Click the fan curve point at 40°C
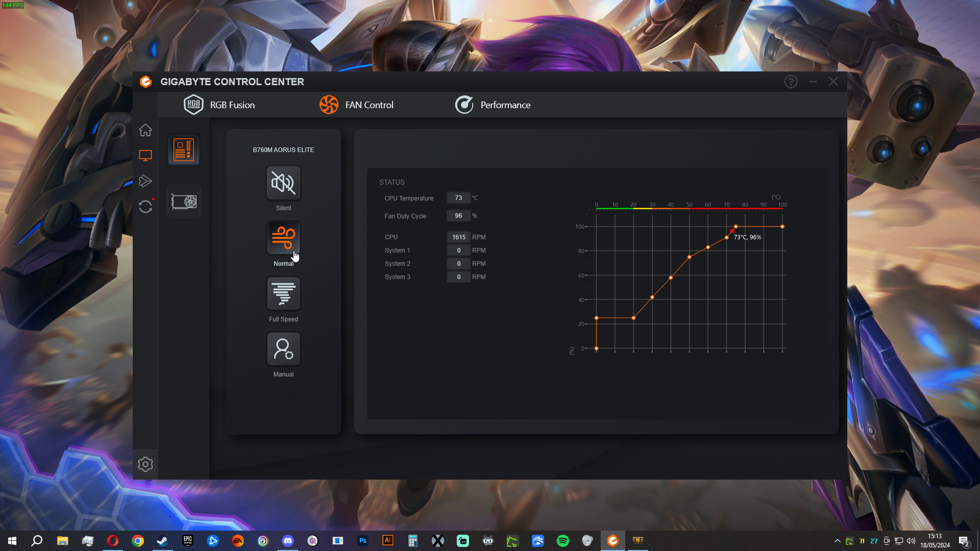980x551 pixels. click(671, 278)
